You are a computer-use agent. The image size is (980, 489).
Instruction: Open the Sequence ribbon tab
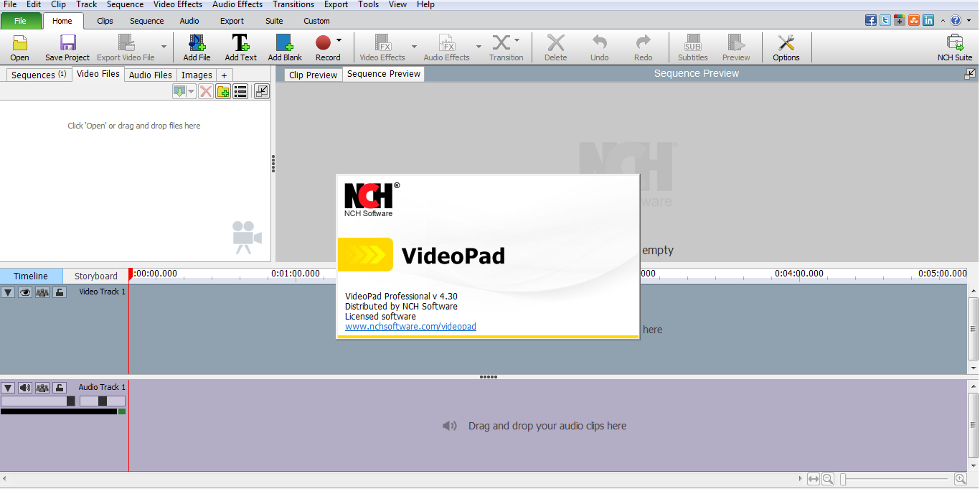tap(147, 21)
